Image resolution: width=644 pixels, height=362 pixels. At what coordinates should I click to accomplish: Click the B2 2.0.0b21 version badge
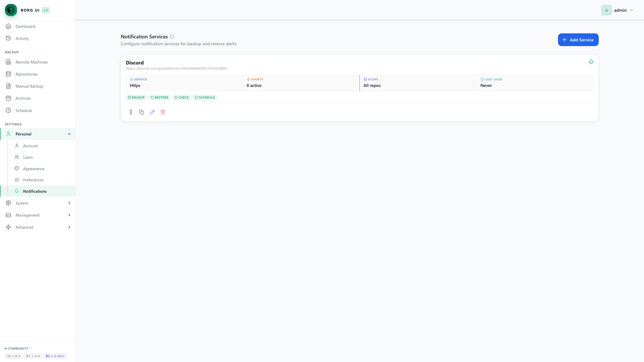coord(55,356)
